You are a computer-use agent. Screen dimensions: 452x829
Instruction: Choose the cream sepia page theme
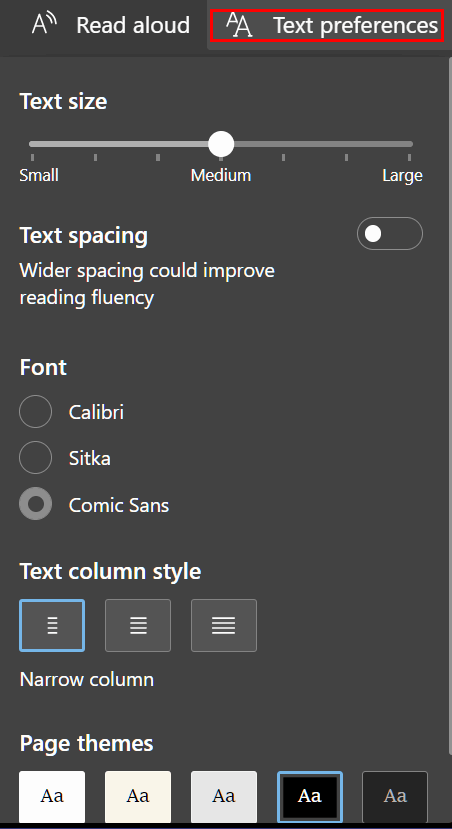pos(138,797)
